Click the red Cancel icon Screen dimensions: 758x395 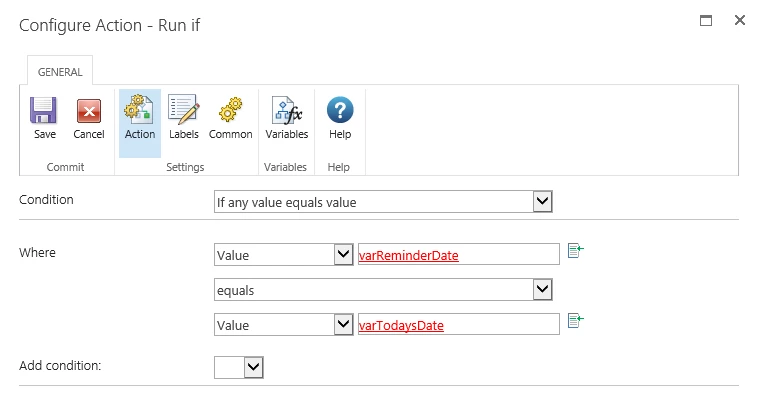(89, 111)
